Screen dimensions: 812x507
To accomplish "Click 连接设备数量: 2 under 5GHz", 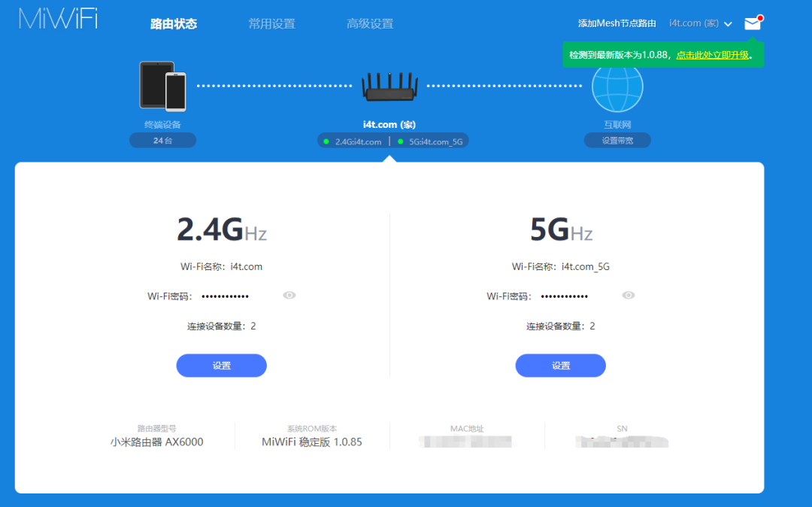I will (x=560, y=326).
